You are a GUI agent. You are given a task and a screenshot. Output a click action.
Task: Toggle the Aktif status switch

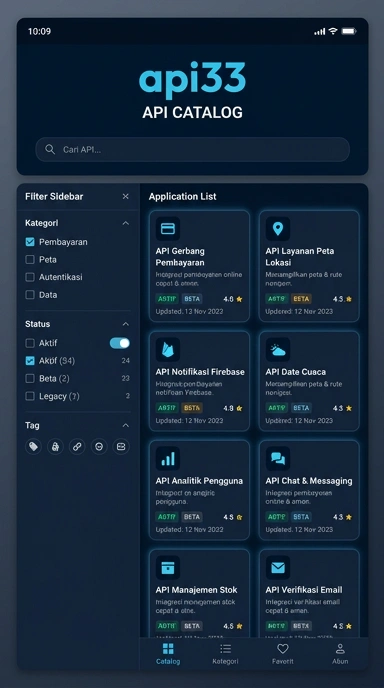click(120, 343)
